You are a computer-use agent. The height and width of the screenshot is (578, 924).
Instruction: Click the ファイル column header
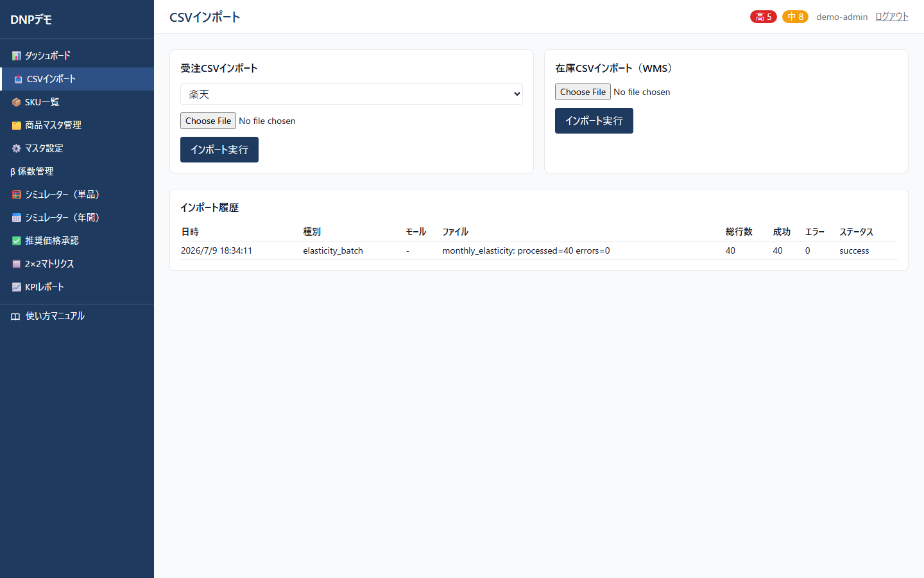[456, 232]
